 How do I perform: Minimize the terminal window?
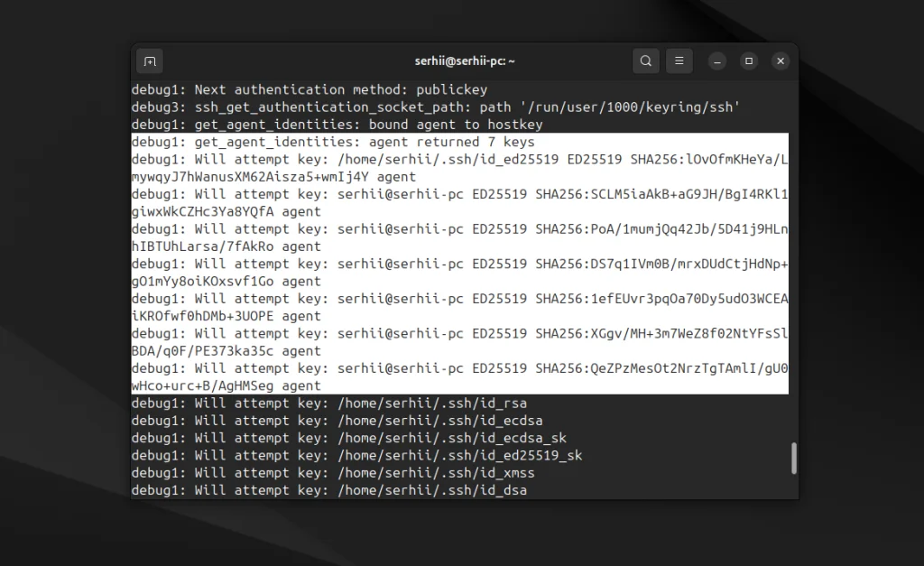coord(716,61)
